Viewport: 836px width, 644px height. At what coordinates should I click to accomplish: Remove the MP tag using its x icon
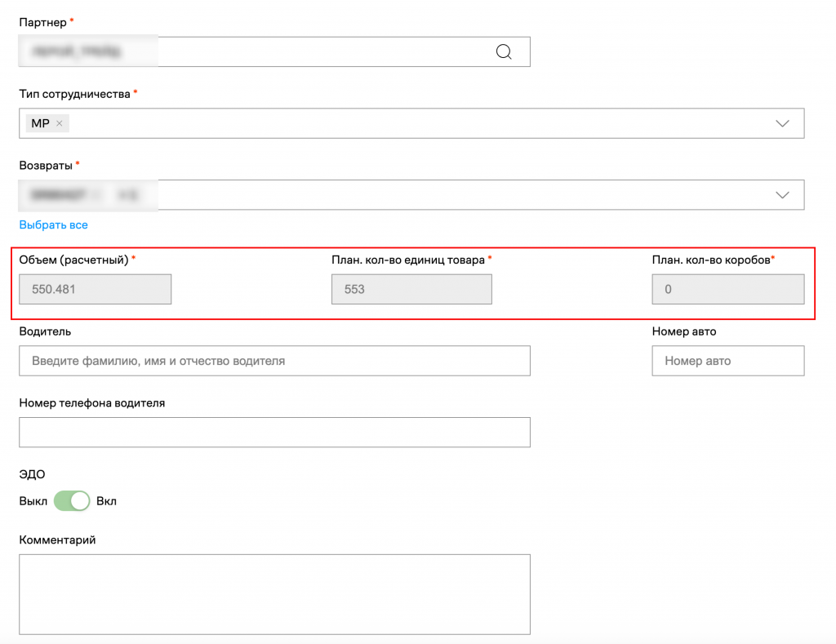60,124
